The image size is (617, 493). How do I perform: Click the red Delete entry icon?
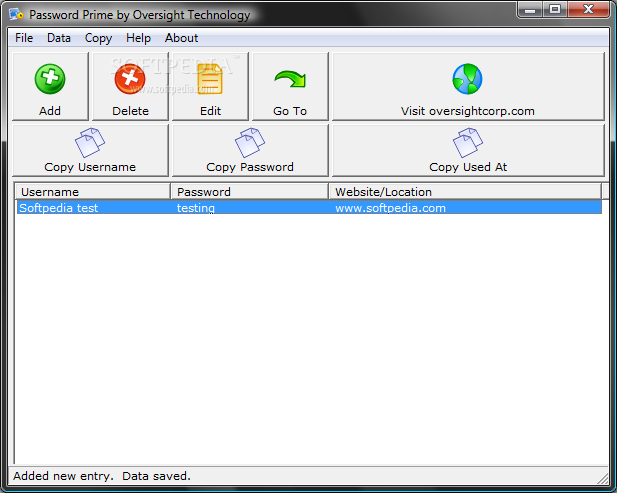pyautogui.click(x=130, y=79)
